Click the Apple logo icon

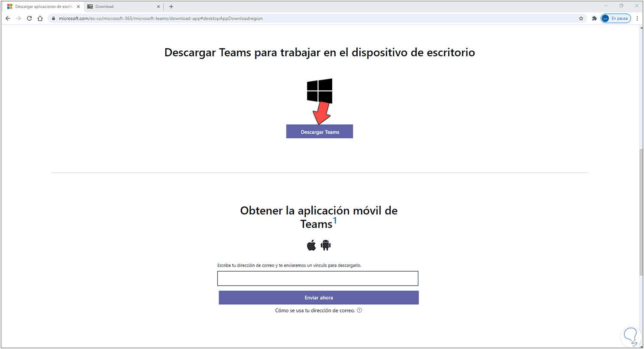311,245
